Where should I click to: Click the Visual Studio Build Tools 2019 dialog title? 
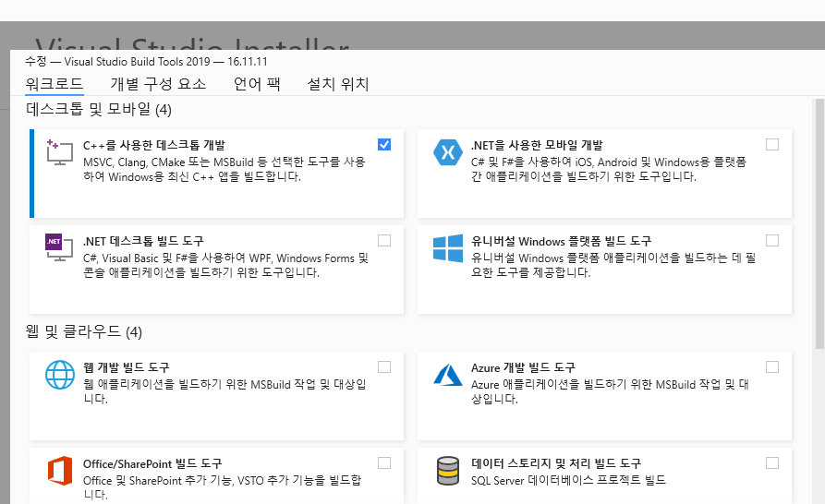coord(146,62)
